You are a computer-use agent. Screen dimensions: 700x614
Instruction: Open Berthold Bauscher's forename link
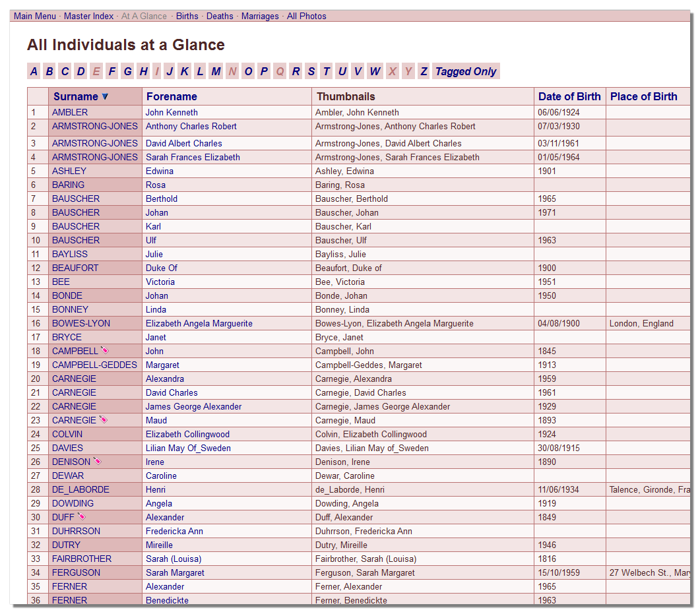[x=161, y=199]
